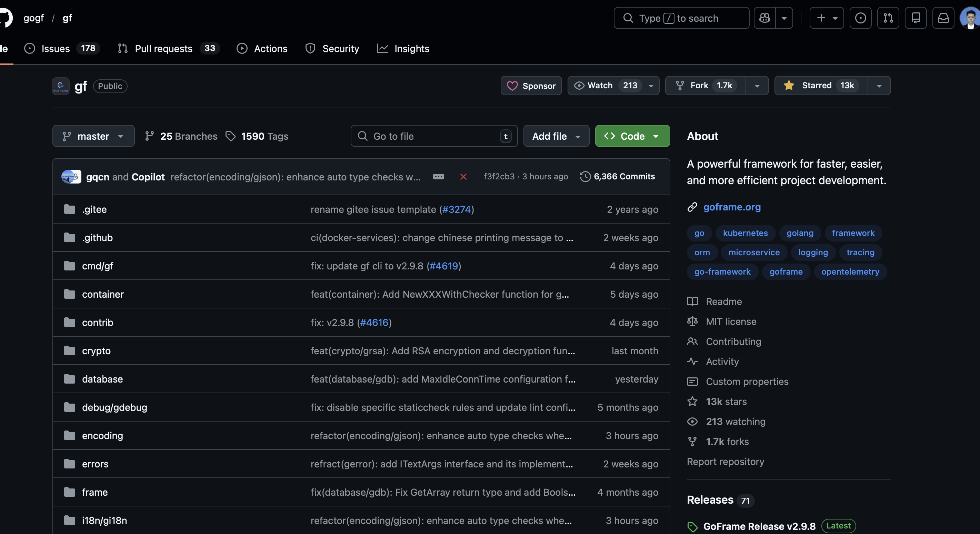Expand commit message ellipsis button
This screenshot has height=534, width=980.
coord(438,177)
